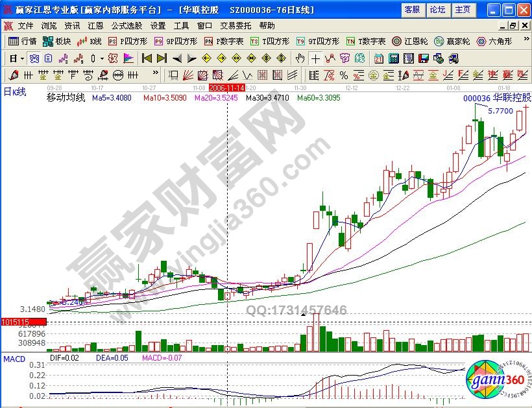Viewport: 532px width, 408px height.
Task: Select the 江恩轮 Gann wheel tool
Action: (409, 41)
